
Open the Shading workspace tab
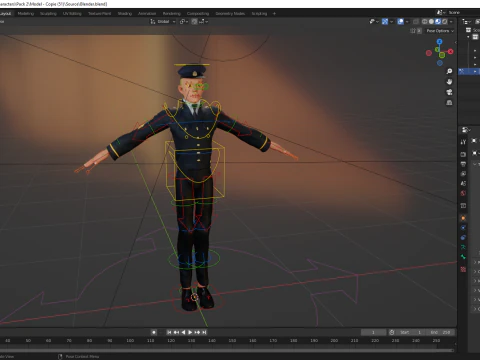pos(125,14)
